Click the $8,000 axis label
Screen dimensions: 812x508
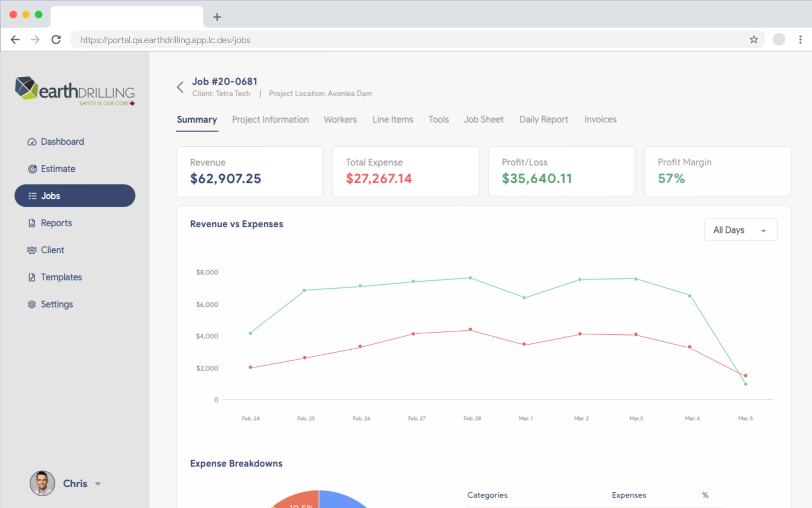207,273
